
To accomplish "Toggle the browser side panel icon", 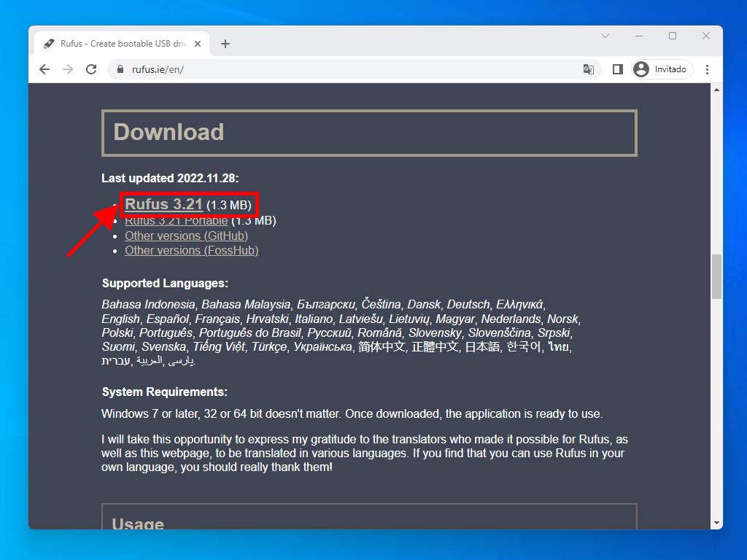I will pos(617,69).
